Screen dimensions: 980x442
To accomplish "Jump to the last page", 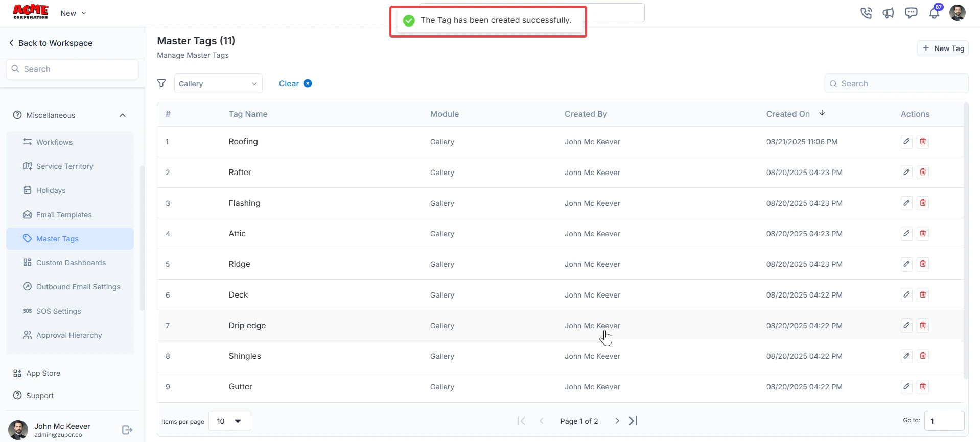I will pyautogui.click(x=634, y=421).
